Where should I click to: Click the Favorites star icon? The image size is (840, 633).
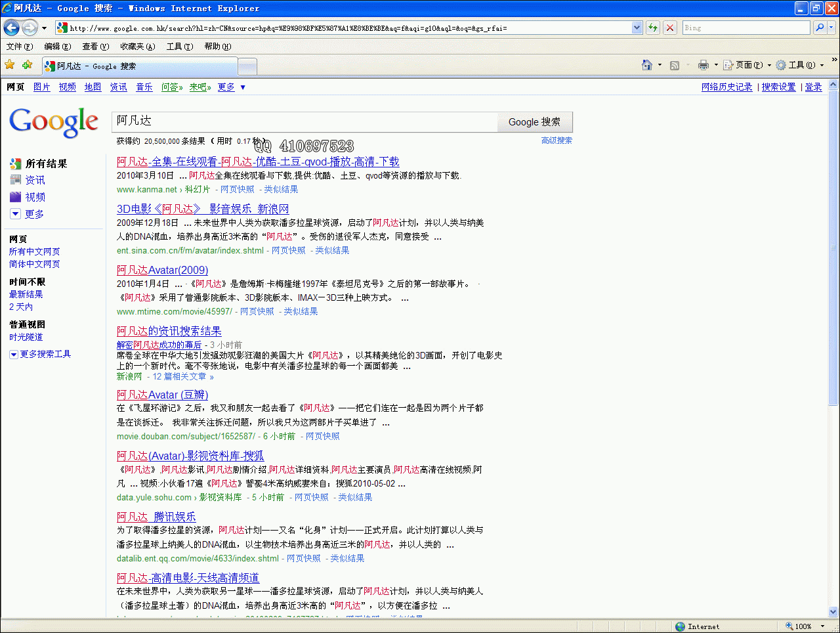click(x=10, y=64)
